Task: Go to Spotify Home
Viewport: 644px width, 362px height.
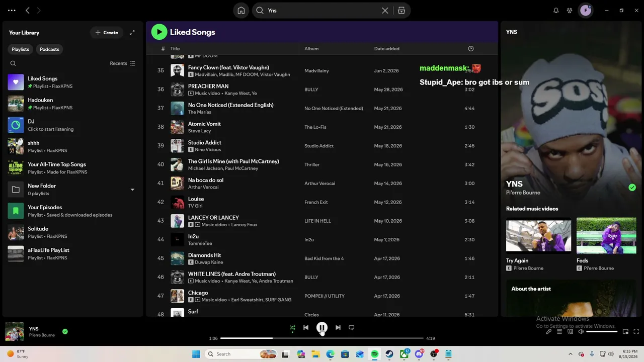Action: click(241, 11)
